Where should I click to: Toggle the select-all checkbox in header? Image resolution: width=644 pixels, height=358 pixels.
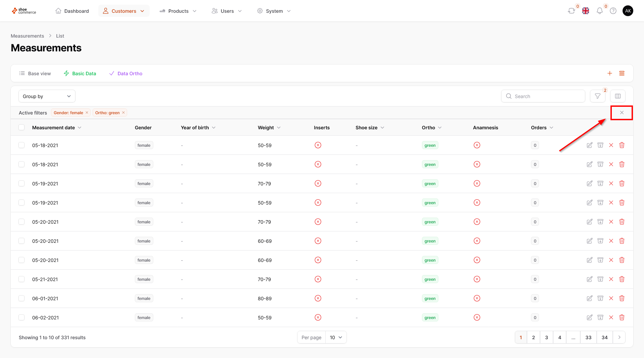21,128
